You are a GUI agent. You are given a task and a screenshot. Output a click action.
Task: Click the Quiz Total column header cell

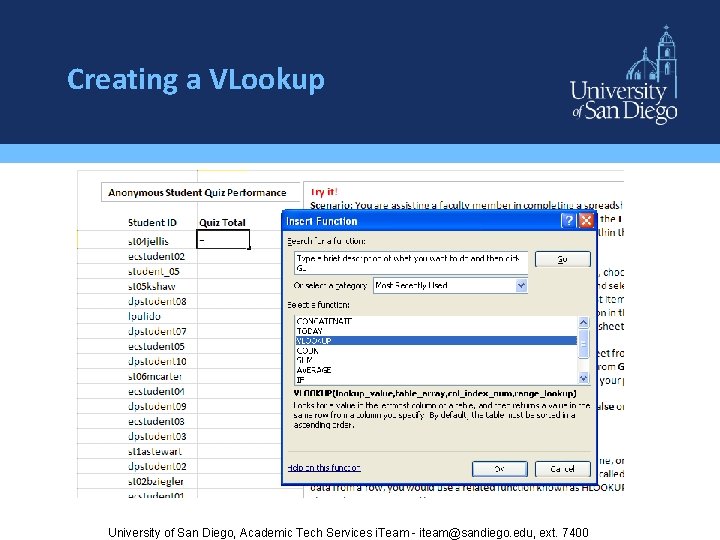(x=222, y=222)
